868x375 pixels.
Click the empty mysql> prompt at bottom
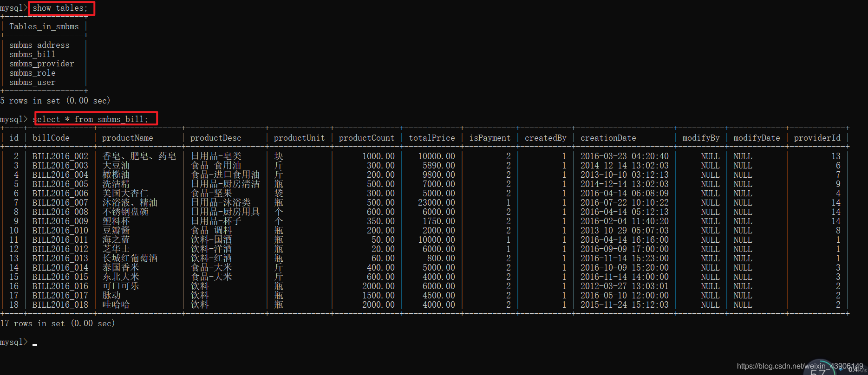point(19,342)
